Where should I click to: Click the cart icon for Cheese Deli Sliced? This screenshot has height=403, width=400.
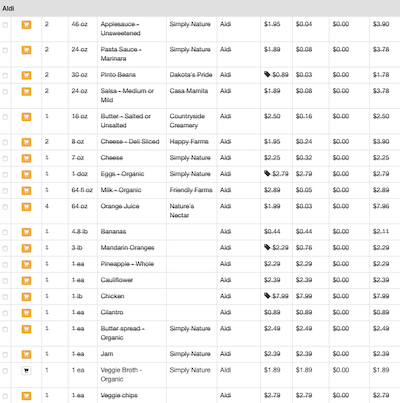(26, 142)
